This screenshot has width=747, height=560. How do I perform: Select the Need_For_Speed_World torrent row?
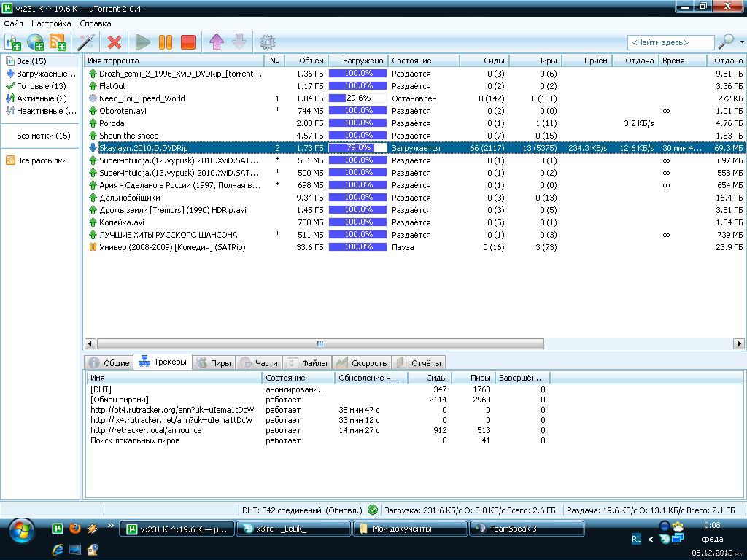point(414,98)
